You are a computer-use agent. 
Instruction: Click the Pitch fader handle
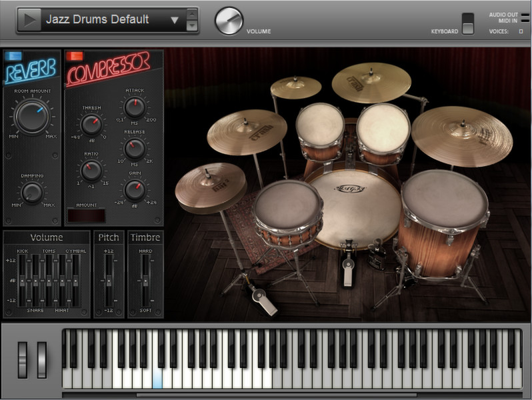109,281
